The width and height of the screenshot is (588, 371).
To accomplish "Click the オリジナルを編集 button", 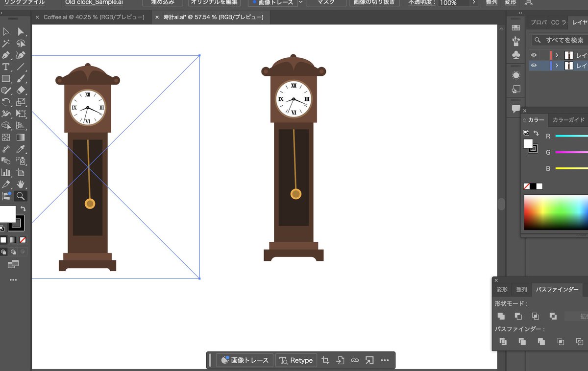I will (214, 2).
